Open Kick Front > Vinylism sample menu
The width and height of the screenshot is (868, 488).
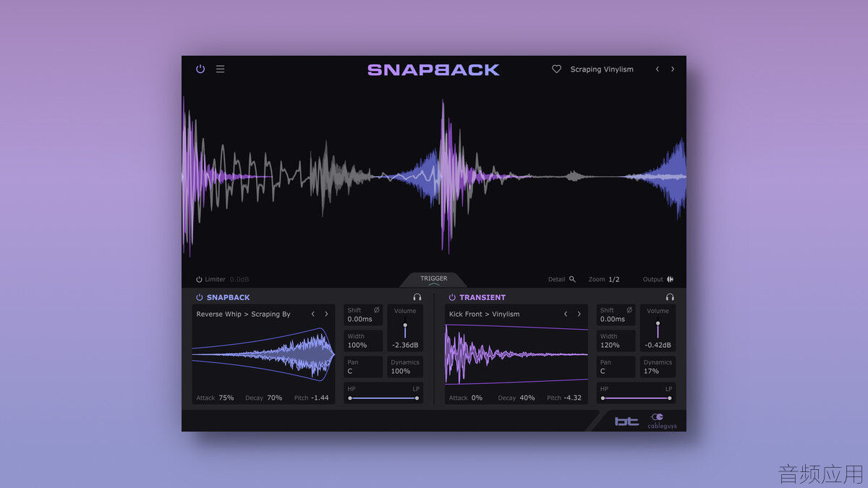484,314
